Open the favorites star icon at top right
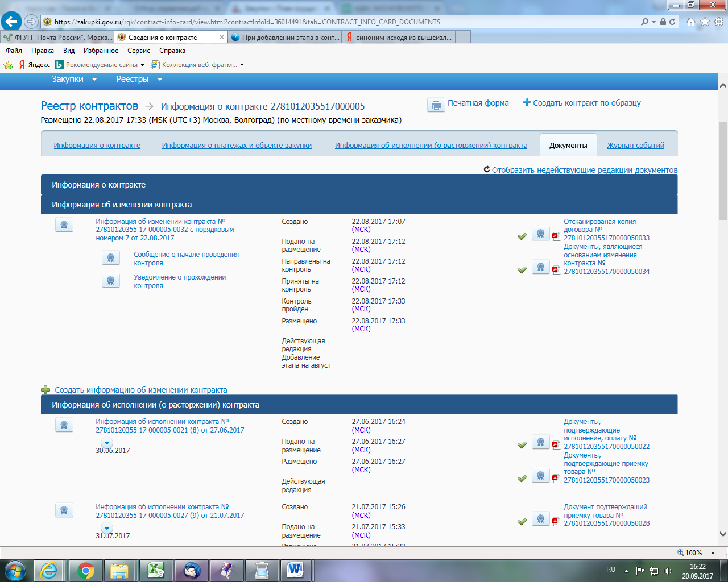The width and height of the screenshot is (728, 582). point(705,22)
